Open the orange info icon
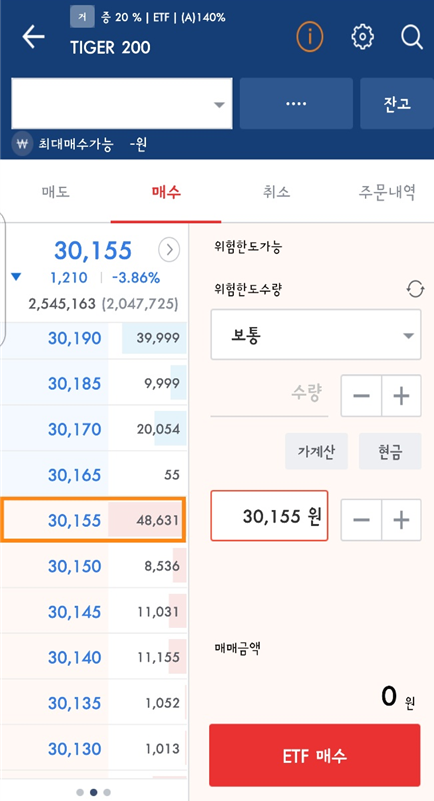 point(310,37)
